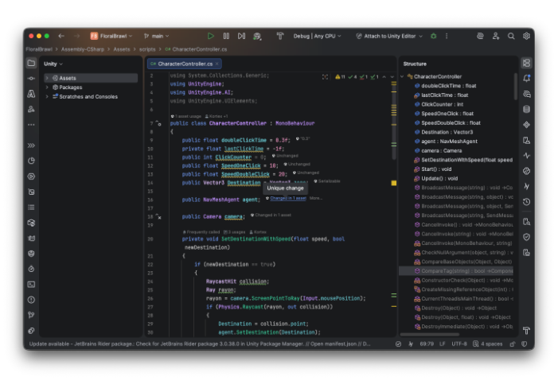Screen dimensions: 554x392
Task: Open the Commit tool window icon
Action: [31, 79]
